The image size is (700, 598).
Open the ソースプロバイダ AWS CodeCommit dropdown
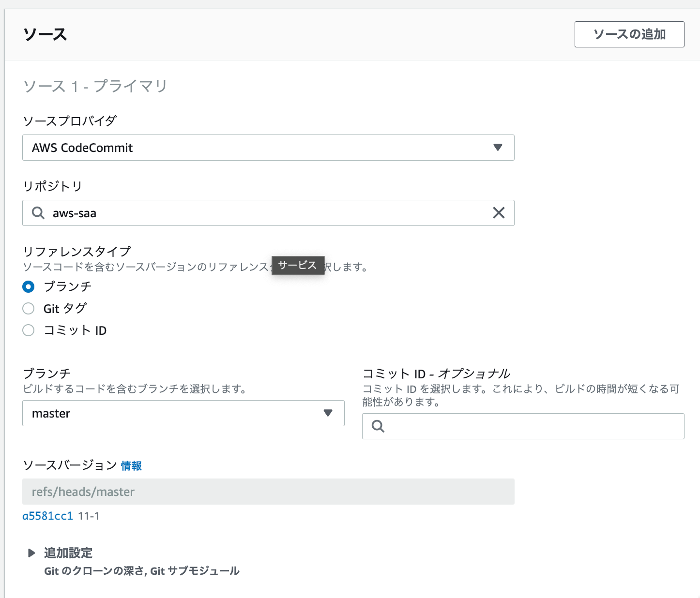coord(268,148)
